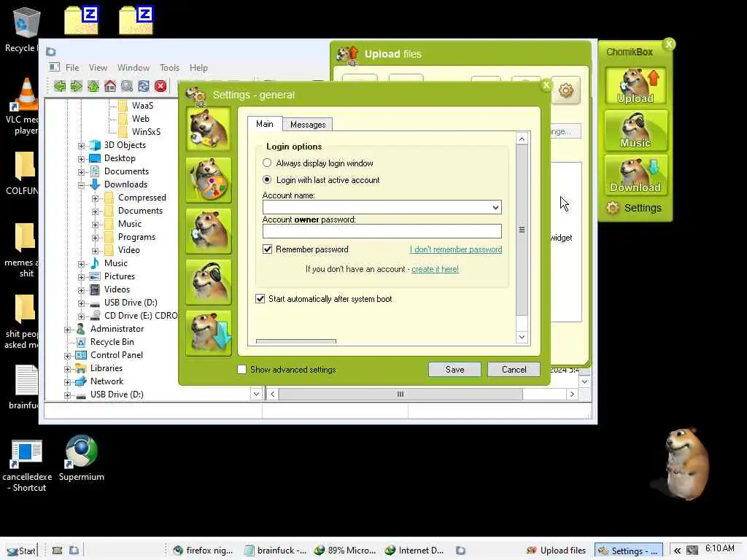Open the hamster with headphones settings category
This screenshot has height=560, width=747.
208,282
